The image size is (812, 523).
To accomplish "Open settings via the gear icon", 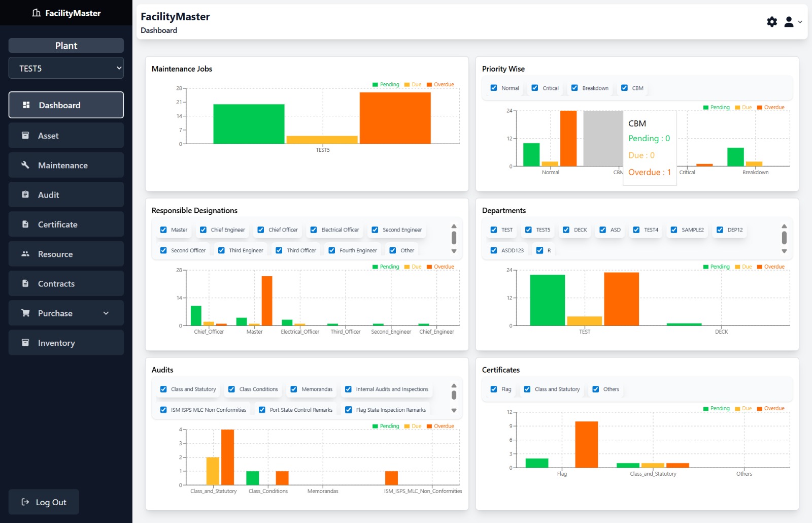I will (771, 22).
